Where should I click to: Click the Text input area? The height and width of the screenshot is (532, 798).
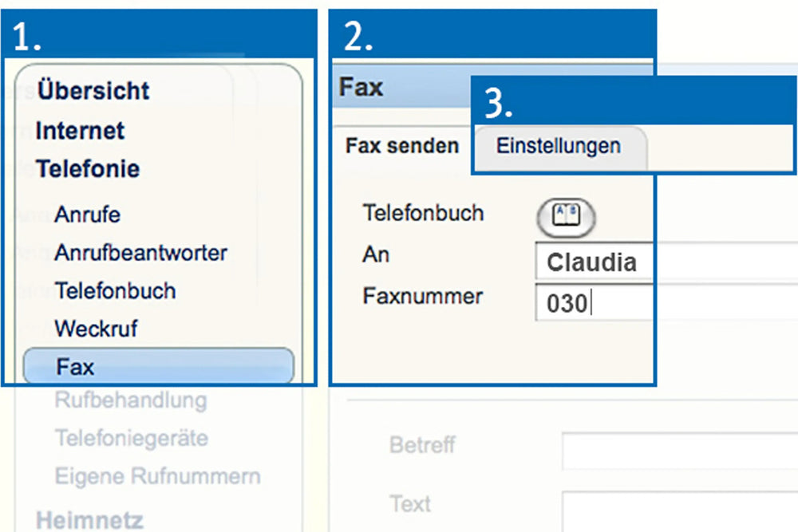click(x=678, y=510)
